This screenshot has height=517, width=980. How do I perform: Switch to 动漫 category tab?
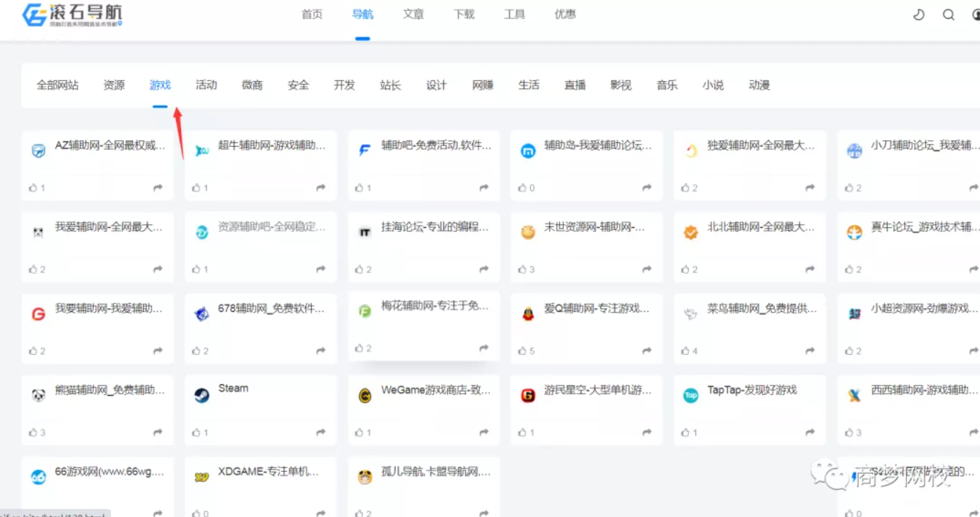(x=759, y=85)
